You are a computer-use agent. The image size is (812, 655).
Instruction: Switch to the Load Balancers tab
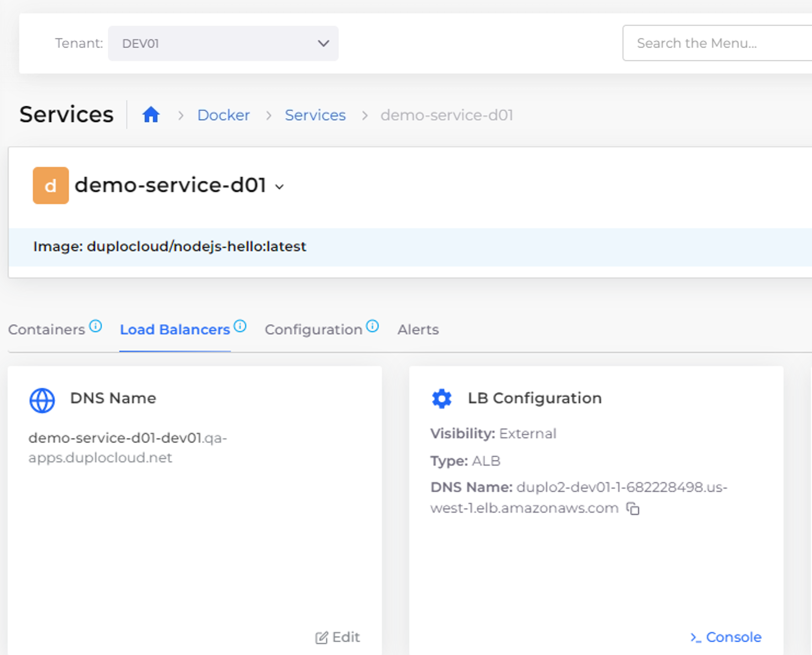pos(175,329)
